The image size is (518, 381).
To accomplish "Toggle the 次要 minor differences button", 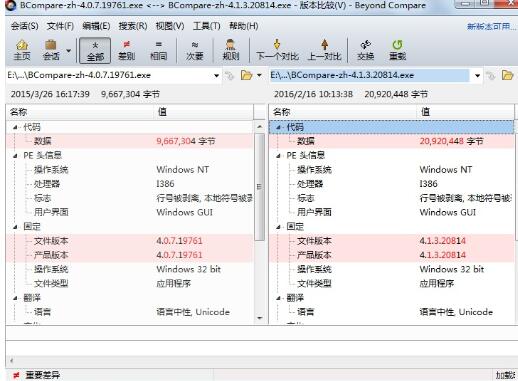I will point(195,50).
